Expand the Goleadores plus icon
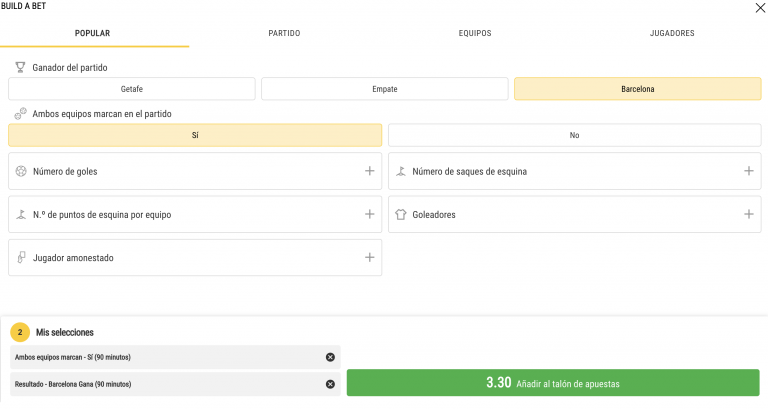The height and width of the screenshot is (410, 768). pyautogui.click(x=749, y=214)
